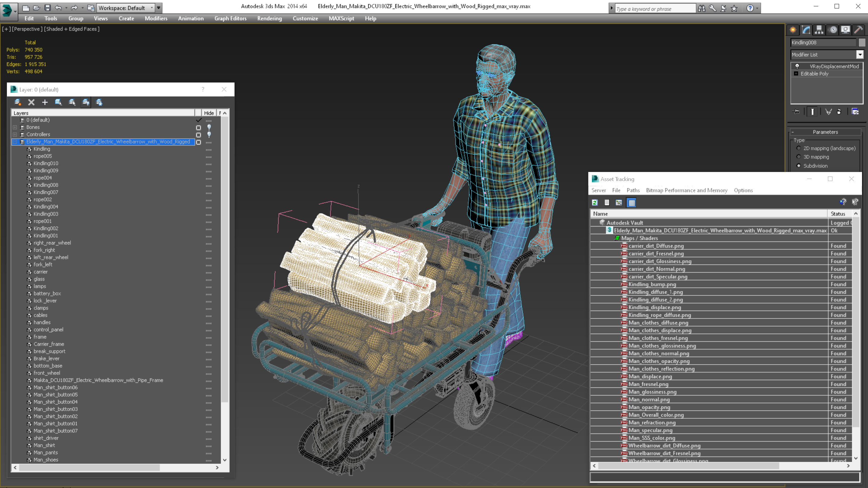Viewport: 868px width, 488px height.
Task: Click the Pin Stack icon under modifier stack
Action: [x=797, y=111]
